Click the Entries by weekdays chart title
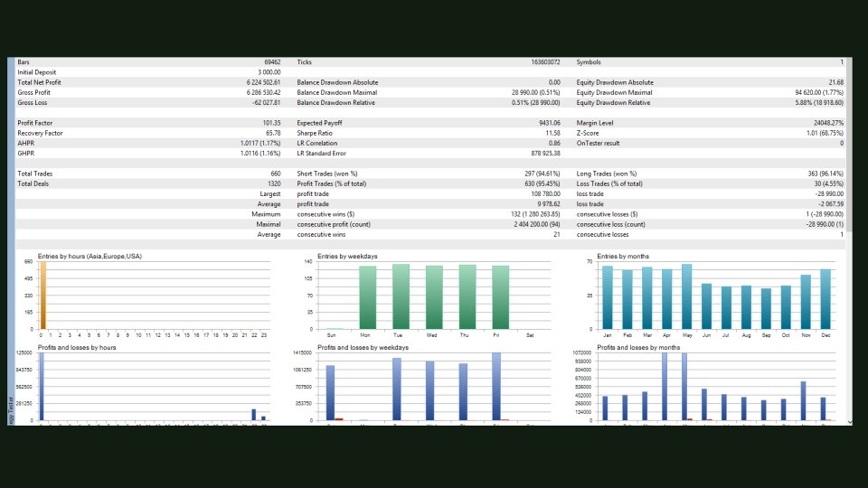Image resolution: width=868 pixels, height=488 pixels. (347, 256)
